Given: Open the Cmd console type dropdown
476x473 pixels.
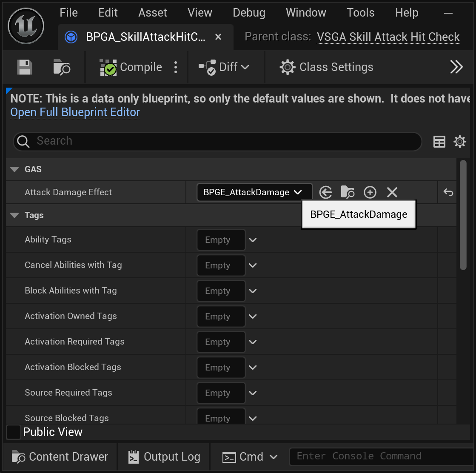Looking at the screenshot, I should pyautogui.click(x=250, y=456).
